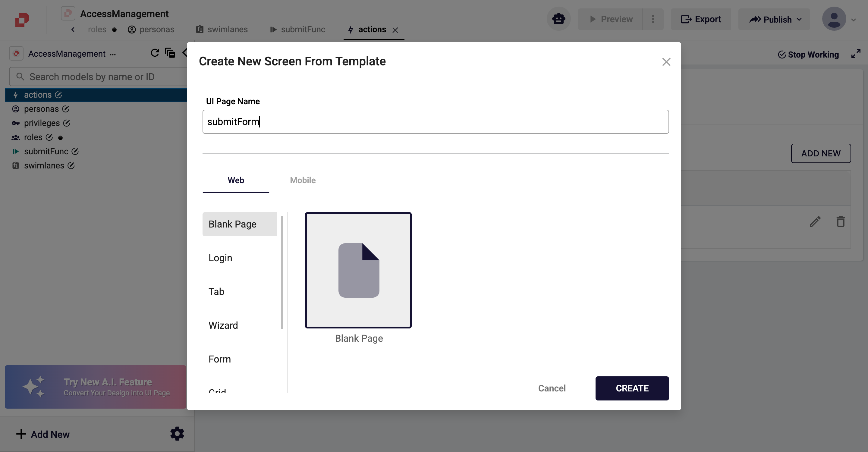The height and width of the screenshot is (452, 868).
Task: Click the Cancel button
Action: click(x=552, y=388)
